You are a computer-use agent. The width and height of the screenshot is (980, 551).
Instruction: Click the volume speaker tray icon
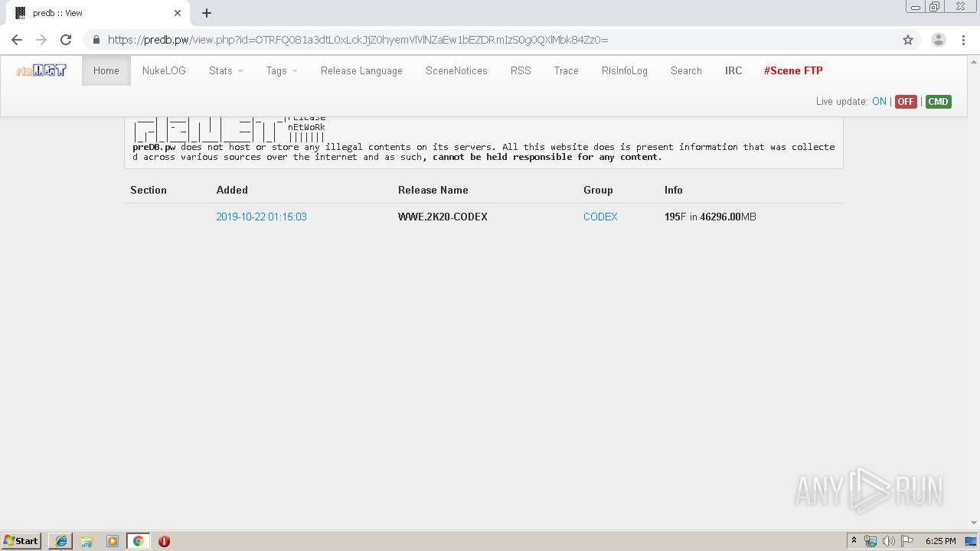point(889,541)
